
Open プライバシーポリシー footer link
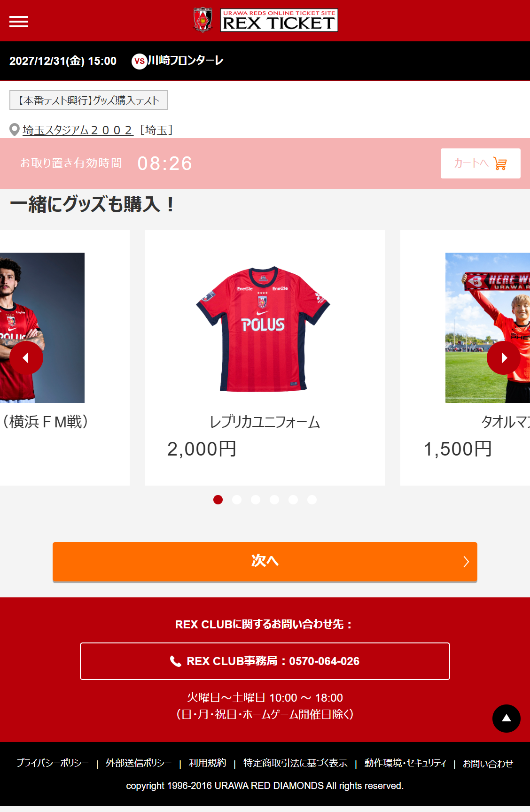(53, 763)
